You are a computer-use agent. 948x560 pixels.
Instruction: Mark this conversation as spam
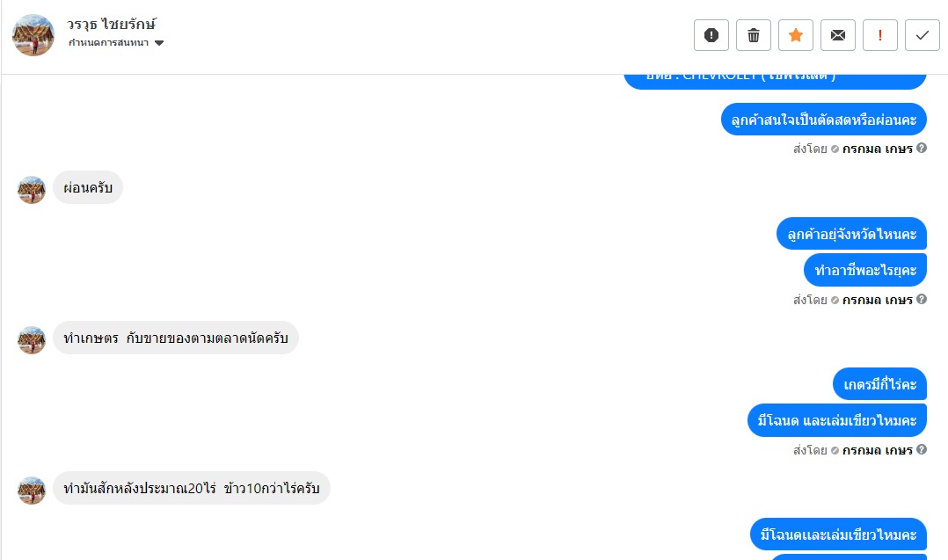pyautogui.click(x=711, y=35)
